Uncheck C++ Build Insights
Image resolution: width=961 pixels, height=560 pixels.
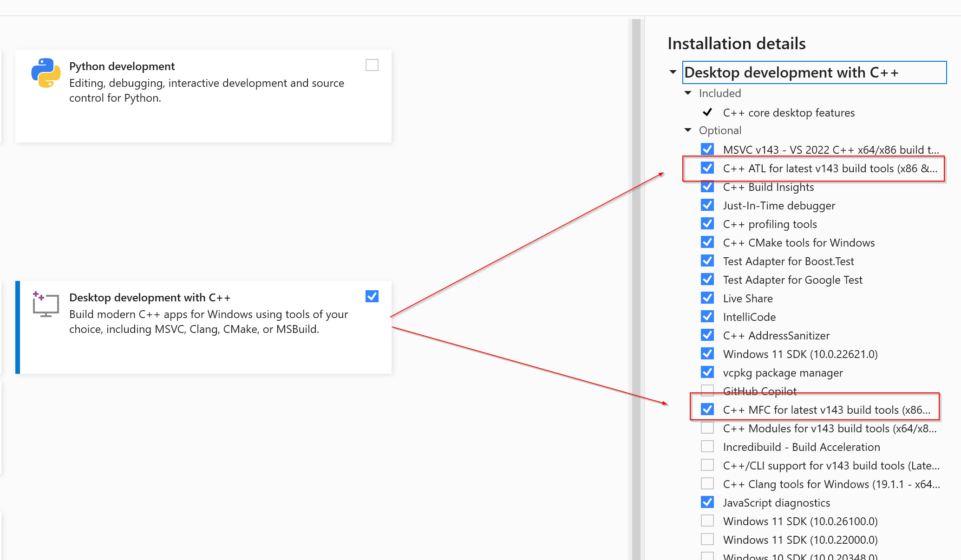click(707, 186)
